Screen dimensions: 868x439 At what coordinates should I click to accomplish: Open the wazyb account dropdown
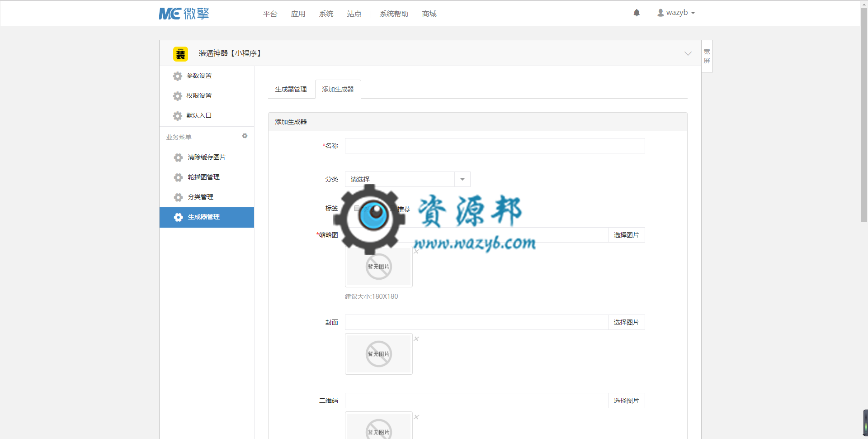coord(676,13)
